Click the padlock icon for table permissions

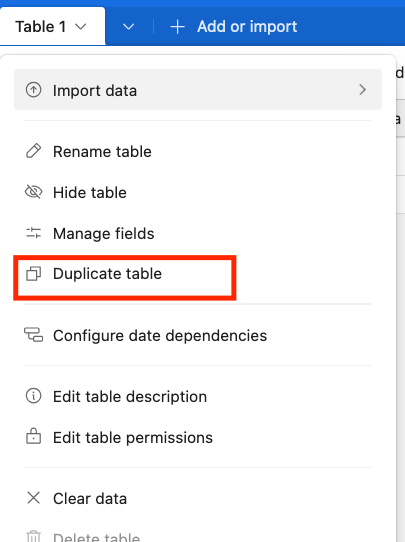click(34, 436)
